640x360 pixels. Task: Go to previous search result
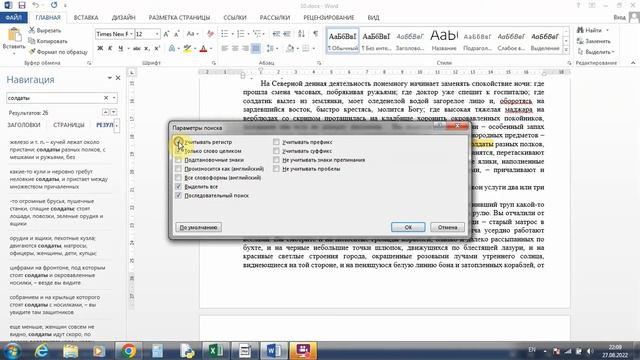106,112
